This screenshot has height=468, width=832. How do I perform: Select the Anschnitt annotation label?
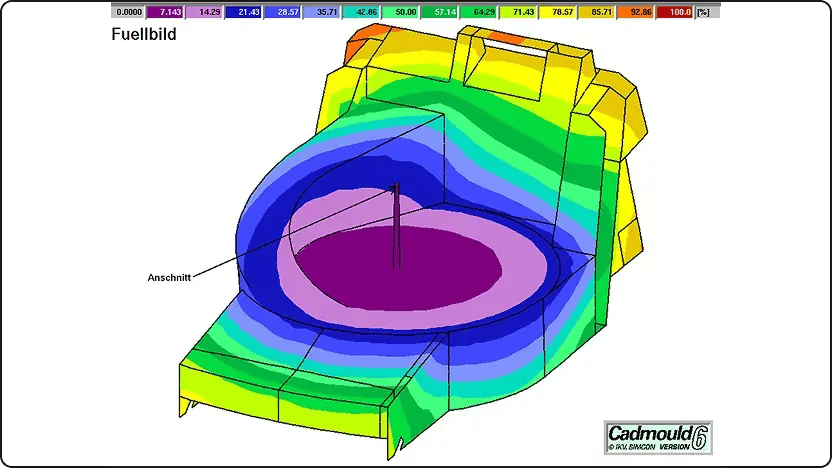pyautogui.click(x=169, y=278)
